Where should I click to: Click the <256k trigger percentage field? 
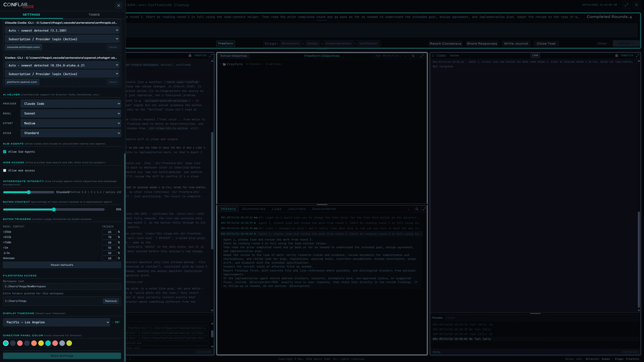coord(109,232)
